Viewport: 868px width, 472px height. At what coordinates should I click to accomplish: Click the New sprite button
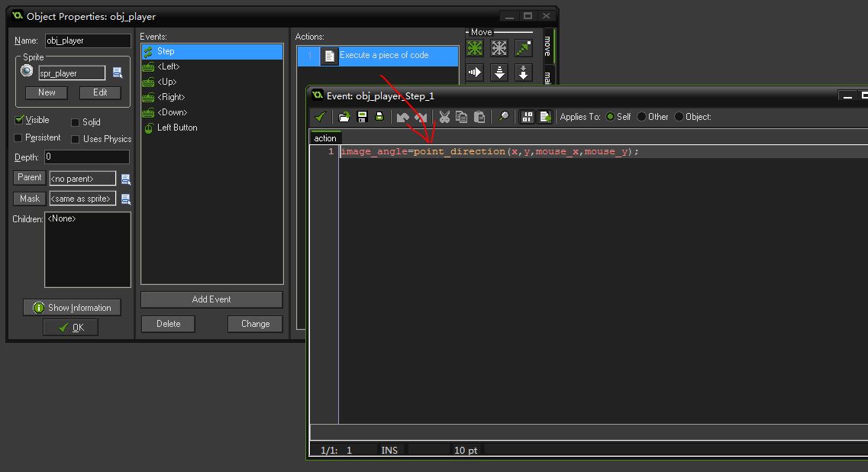[x=47, y=92]
